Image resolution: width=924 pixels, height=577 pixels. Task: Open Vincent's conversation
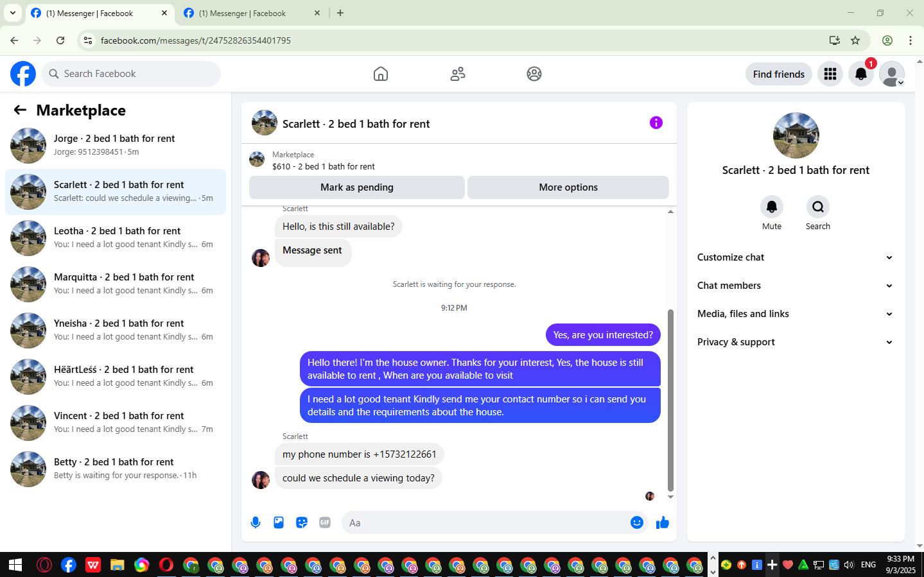click(x=116, y=423)
